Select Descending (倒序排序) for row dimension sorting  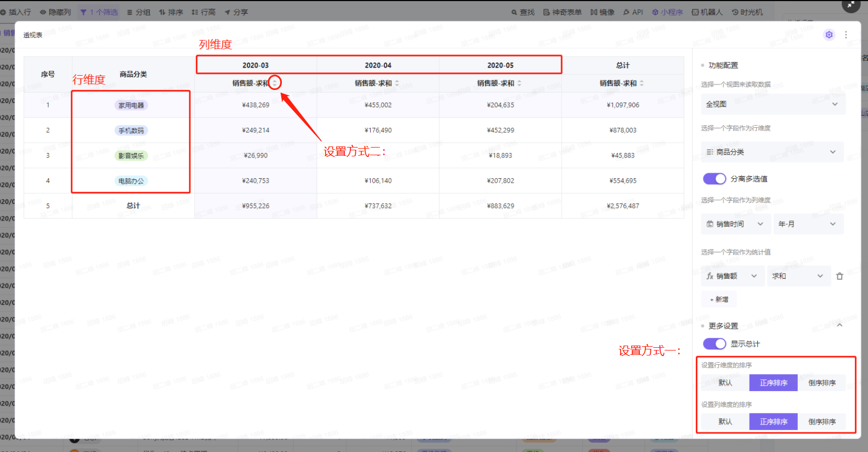[x=822, y=383]
